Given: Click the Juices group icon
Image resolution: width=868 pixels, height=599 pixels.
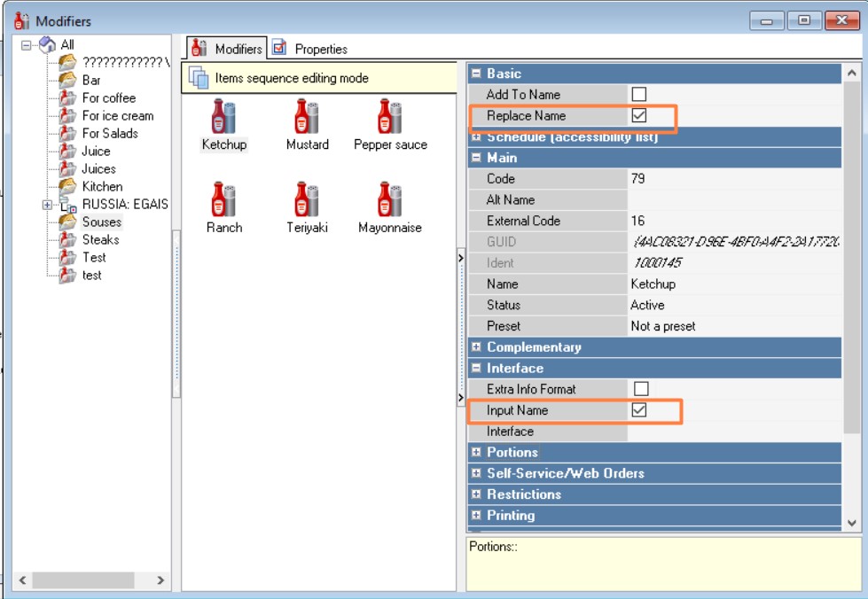Looking at the screenshot, I should tap(67, 168).
